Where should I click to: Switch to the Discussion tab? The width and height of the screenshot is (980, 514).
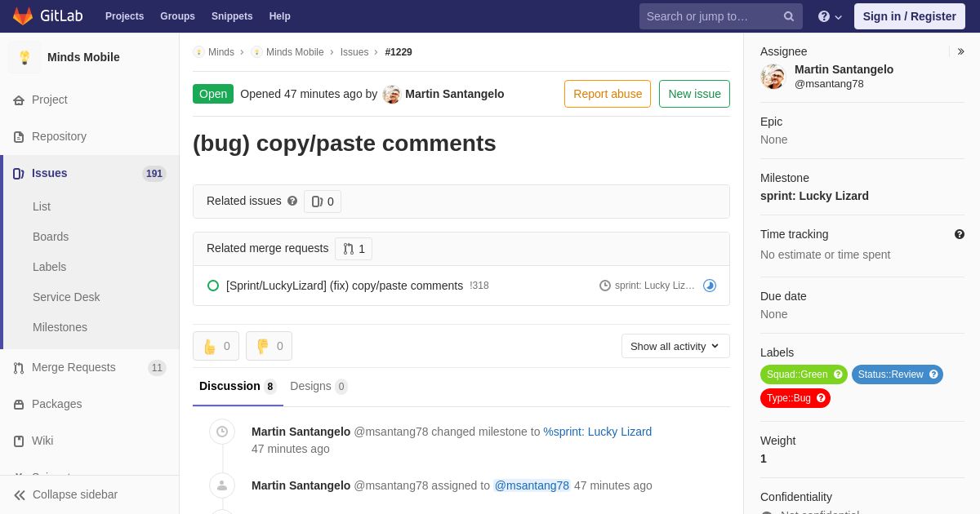click(238, 386)
